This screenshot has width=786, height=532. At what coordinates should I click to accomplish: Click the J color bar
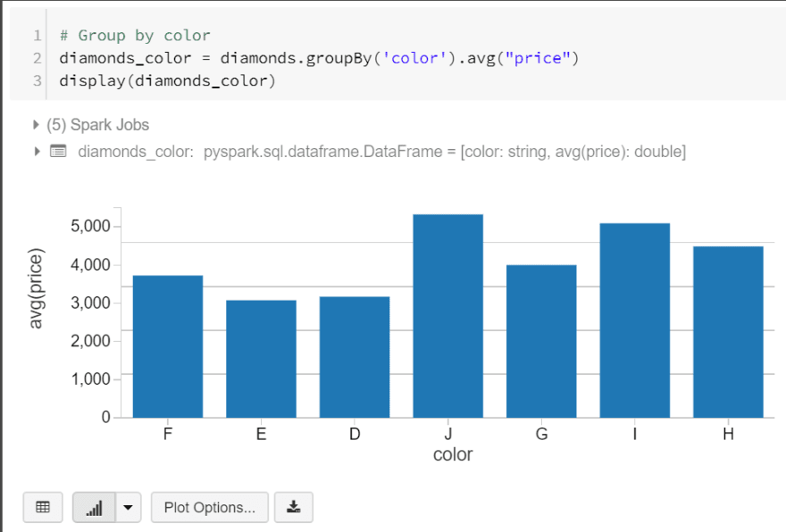point(448,316)
